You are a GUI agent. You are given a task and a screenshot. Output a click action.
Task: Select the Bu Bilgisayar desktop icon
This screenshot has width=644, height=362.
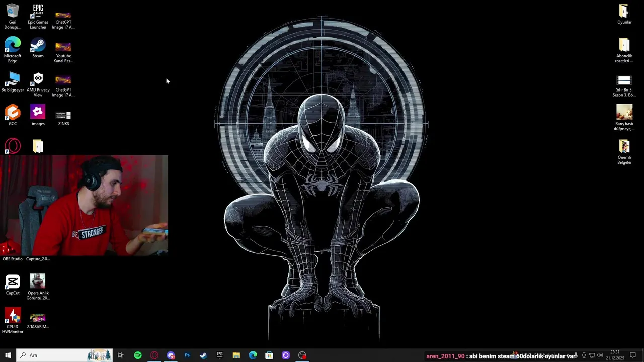pos(13,81)
